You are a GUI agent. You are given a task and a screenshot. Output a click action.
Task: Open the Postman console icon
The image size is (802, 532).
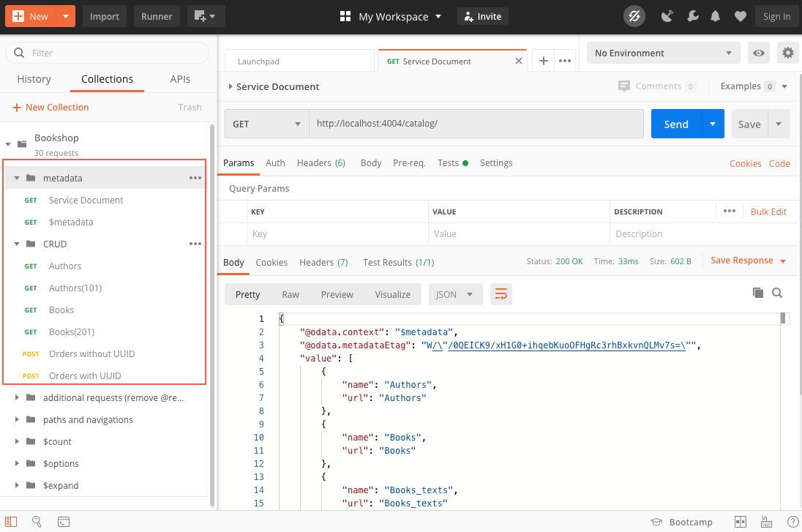click(x=64, y=522)
